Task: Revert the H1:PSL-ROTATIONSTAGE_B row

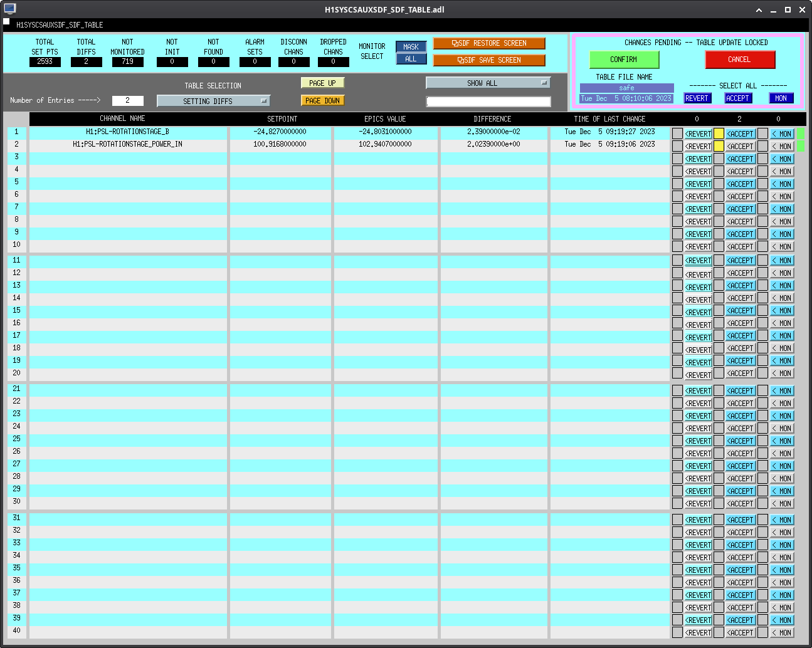Action: coord(699,134)
